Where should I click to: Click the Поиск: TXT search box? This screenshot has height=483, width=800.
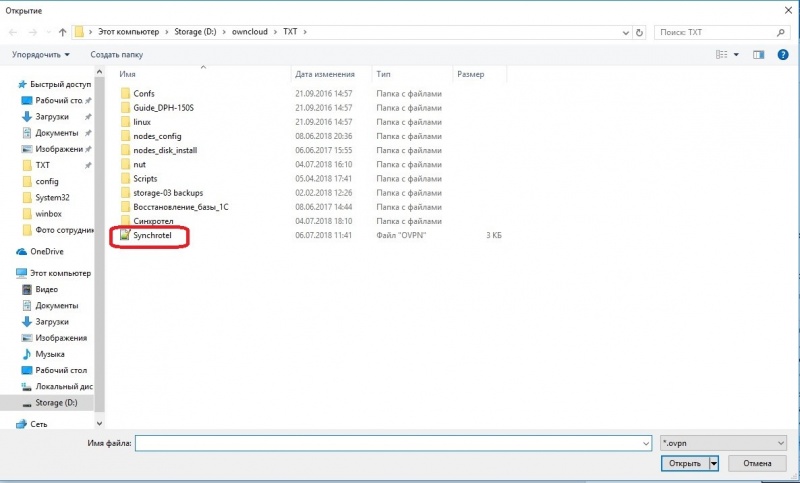tap(720, 32)
